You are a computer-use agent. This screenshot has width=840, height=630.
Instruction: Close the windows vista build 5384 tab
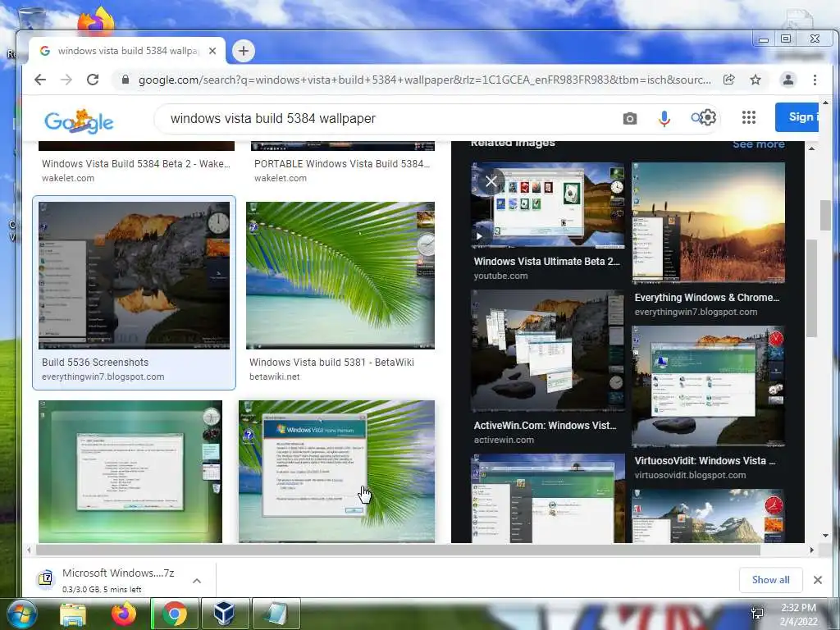(212, 51)
